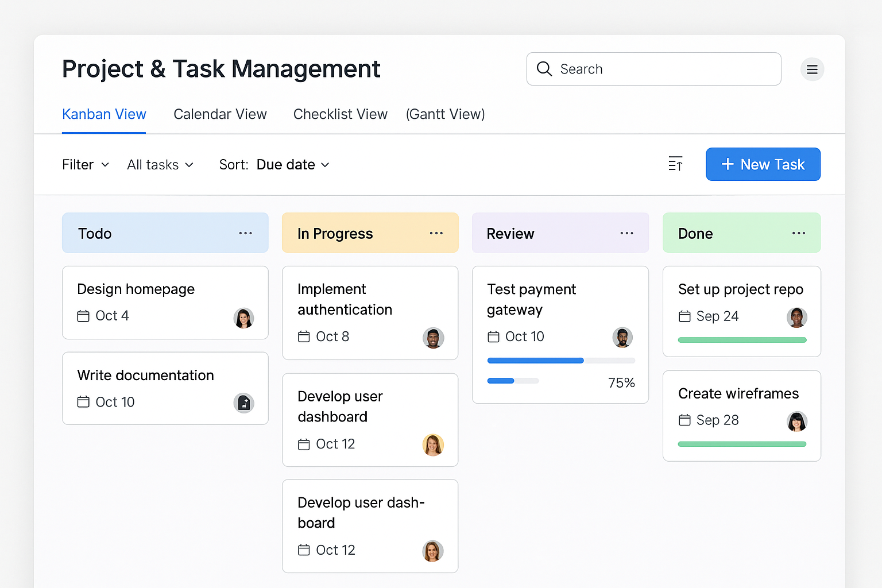Click the calendar icon on Test payment gateway card
882x588 pixels.
pos(494,336)
